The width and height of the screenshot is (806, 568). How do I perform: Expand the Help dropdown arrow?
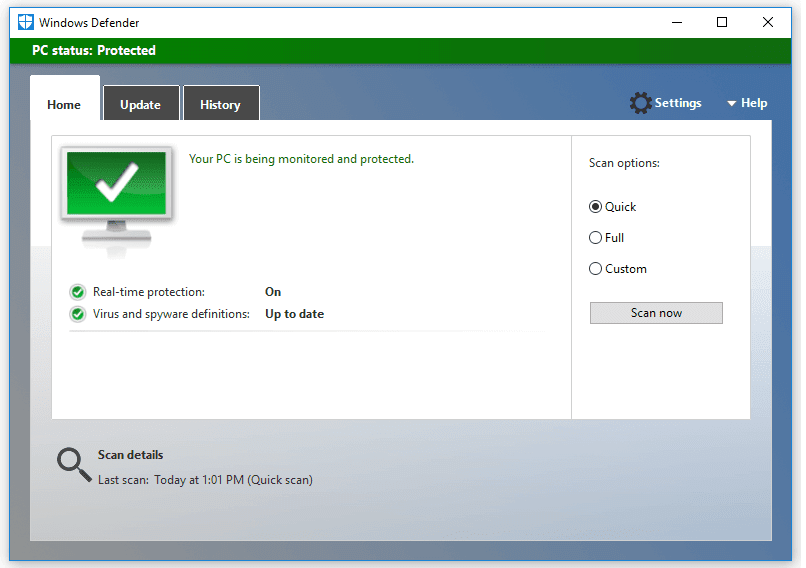731,104
